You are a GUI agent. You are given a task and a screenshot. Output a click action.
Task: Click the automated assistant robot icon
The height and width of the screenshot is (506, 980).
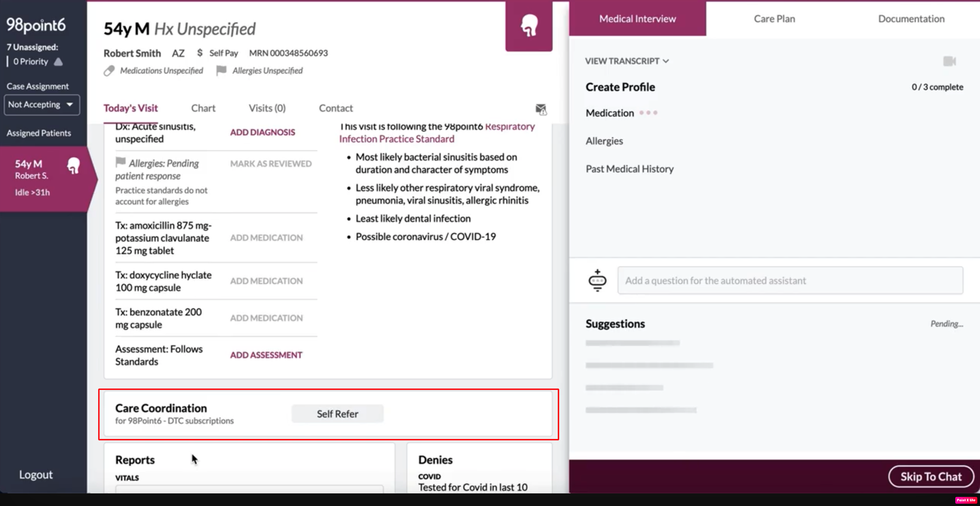pyautogui.click(x=597, y=280)
